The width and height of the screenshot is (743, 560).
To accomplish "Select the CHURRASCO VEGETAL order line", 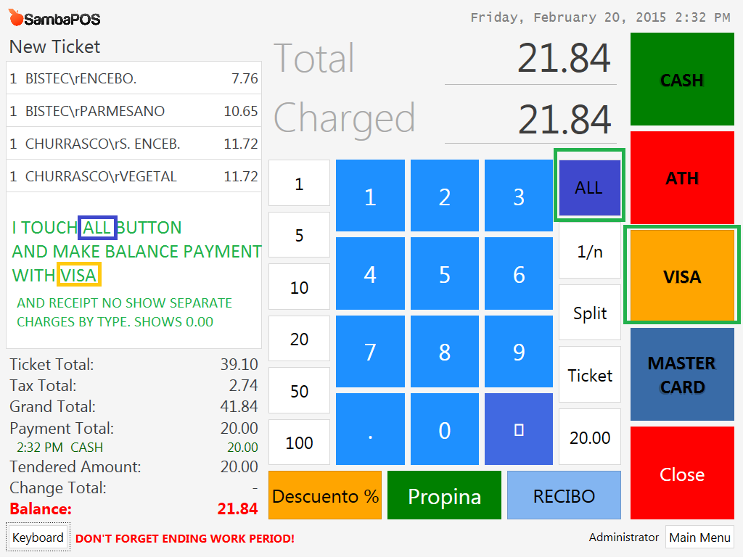I will [134, 176].
